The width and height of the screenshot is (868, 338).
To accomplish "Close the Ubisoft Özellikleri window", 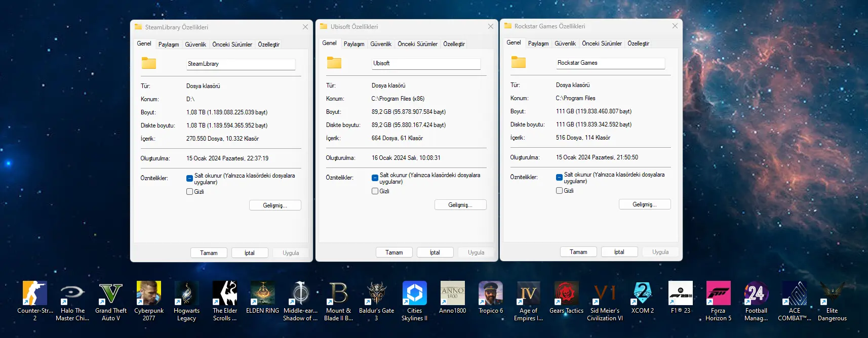I will point(491,26).
